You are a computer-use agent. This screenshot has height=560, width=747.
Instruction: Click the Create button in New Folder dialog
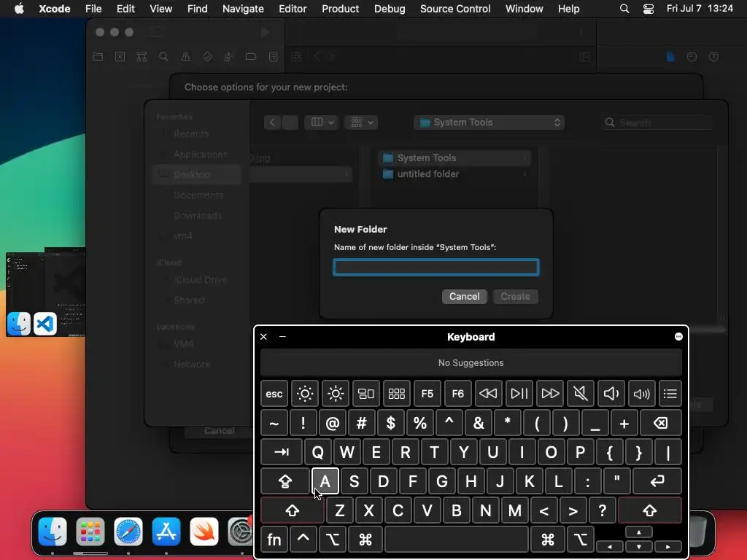[516, 296]
